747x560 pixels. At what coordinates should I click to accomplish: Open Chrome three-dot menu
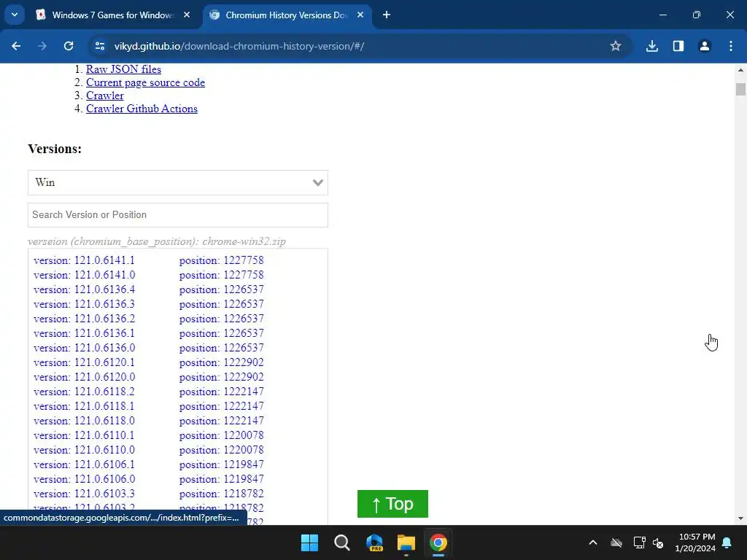[x=731, y=46]
